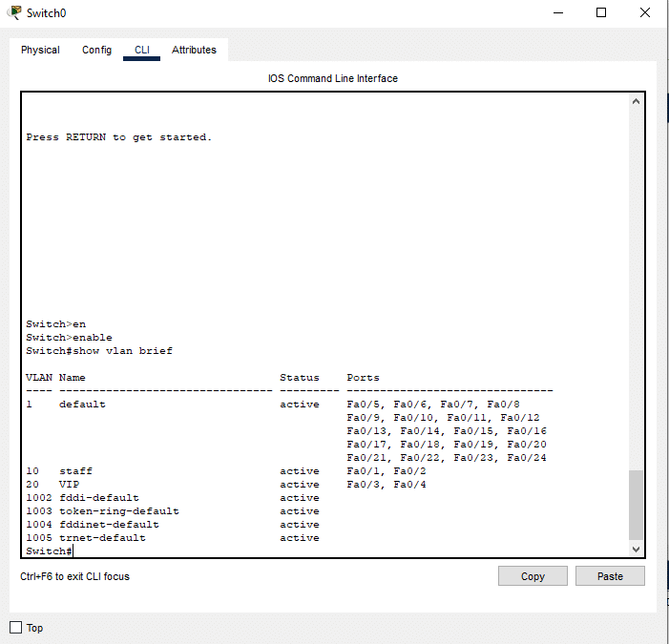Viewport: 669px width, 644px height.
Task: Click the 'fddinet-default' VLAN name
Action: point(109,524)
